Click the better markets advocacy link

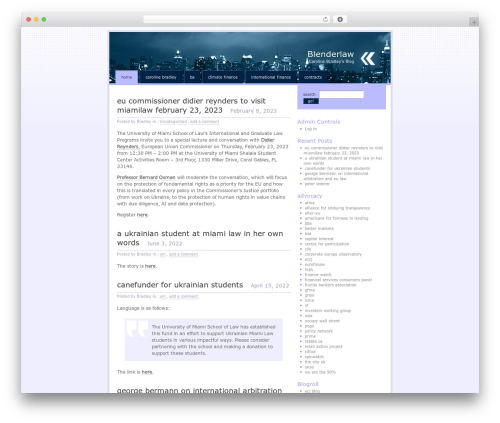pos(319,229)
